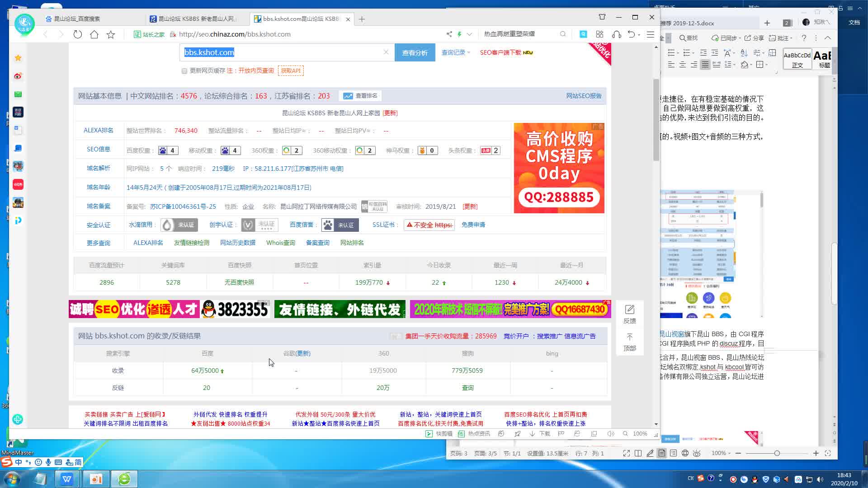868x488 pixels.
Task: Open 360 browser on taskbar
Action: 124,479
